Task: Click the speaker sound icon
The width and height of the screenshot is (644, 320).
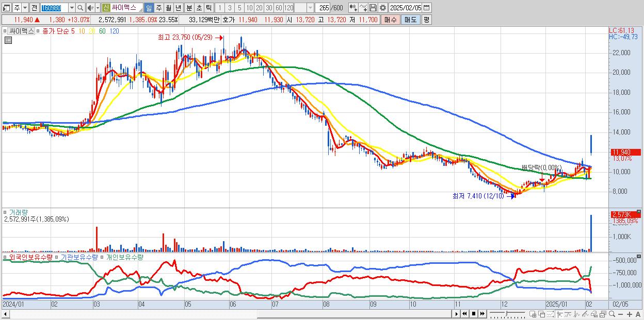Action: point(90,8)
